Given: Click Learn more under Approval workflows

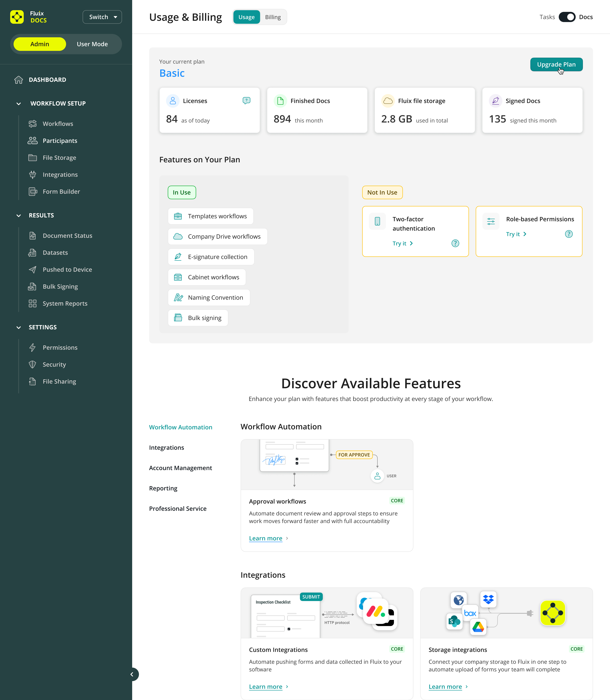Looking at the screenshot, I should coord(266,538).
